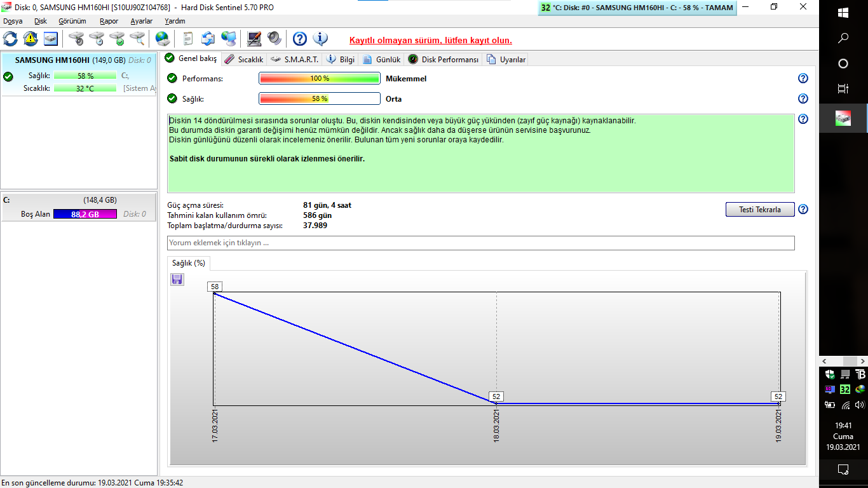
Task: Switch to the Uyarılar tab
Action: pos(506,59)
